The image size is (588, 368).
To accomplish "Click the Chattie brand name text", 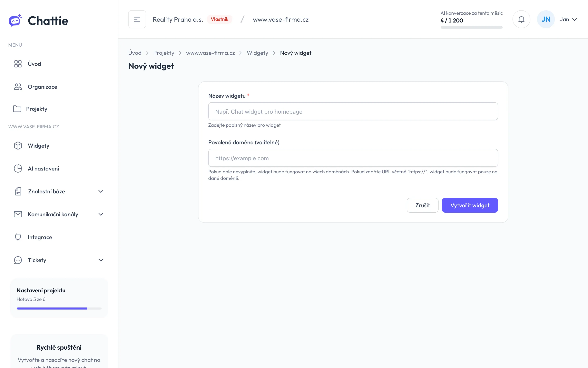I will 48,21.
